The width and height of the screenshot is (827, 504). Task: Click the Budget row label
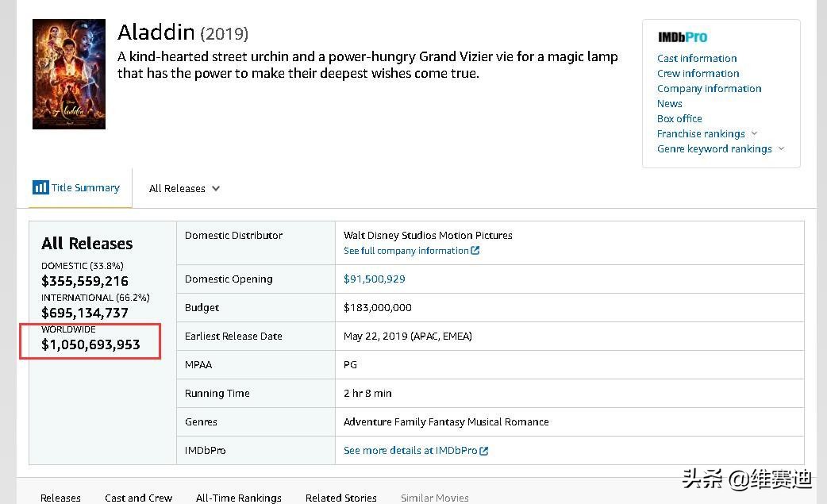pos(202,307)
